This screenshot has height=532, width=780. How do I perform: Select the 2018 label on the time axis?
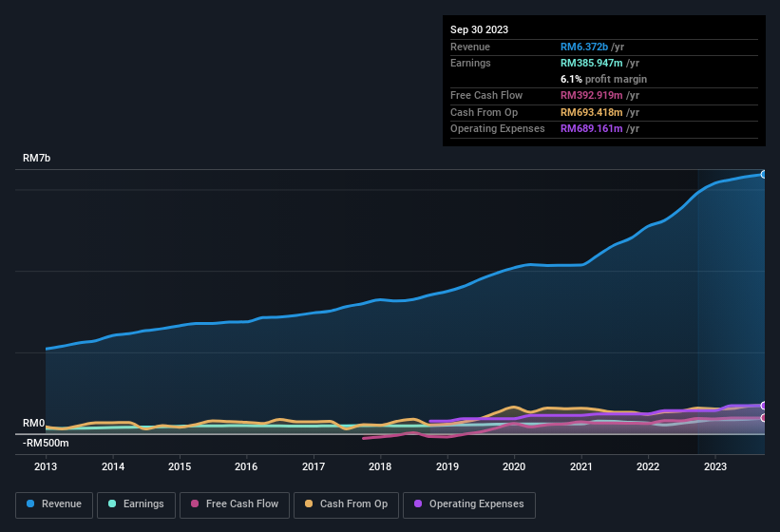click(x=380, y=466)
